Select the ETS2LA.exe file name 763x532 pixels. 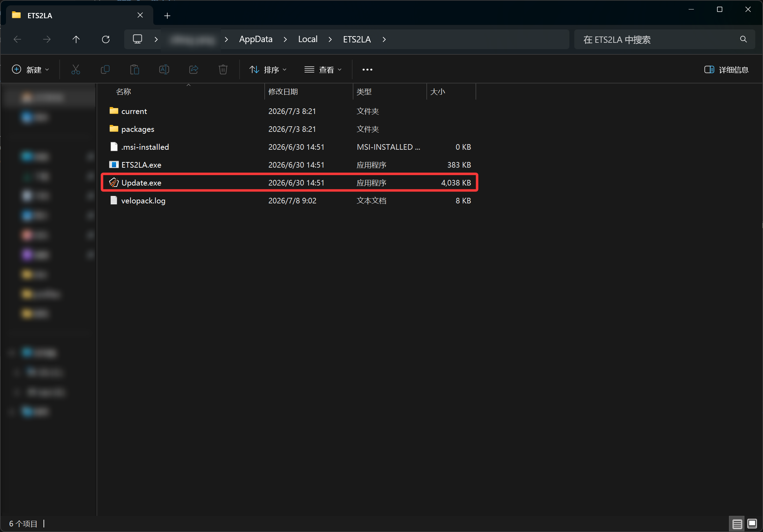(141, 165)
